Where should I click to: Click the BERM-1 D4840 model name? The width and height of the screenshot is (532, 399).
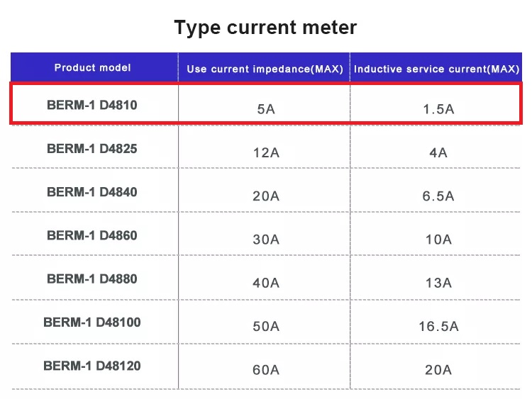pyautogui.click(x=92, y=192)
